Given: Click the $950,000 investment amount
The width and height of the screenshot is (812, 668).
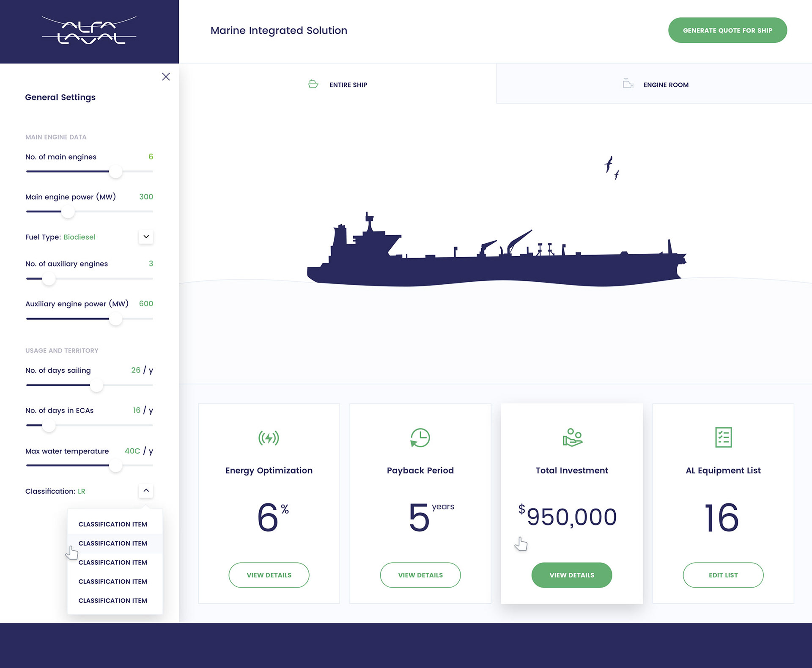Looking at the screenshot, I should pos(568,516).
